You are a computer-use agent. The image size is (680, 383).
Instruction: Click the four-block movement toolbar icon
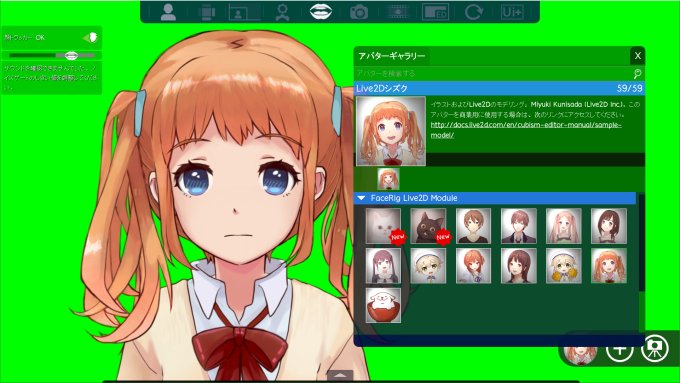(207, 12)
